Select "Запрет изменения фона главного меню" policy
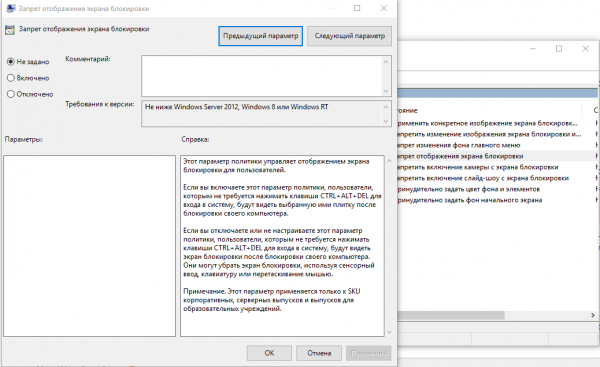The image size is (600, 367). pos(459,145)
